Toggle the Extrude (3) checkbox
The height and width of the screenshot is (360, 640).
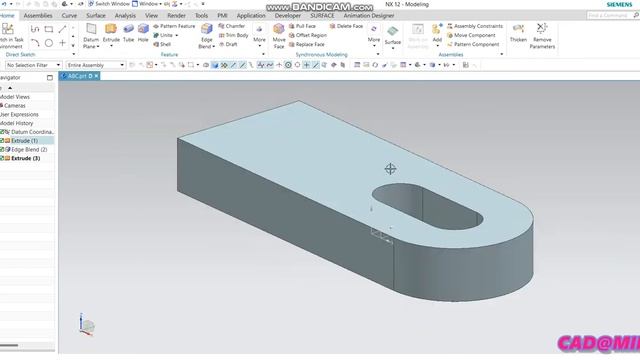click(x=2, y=158)
